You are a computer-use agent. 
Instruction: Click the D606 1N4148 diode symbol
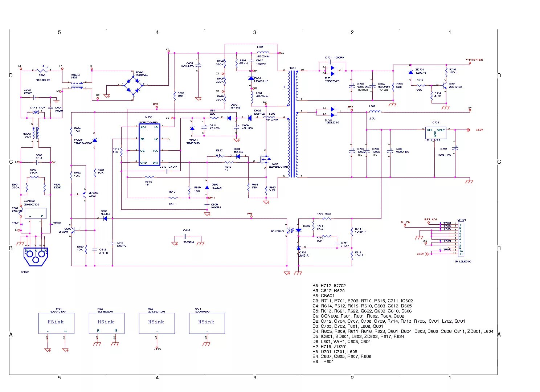point(105,218)
